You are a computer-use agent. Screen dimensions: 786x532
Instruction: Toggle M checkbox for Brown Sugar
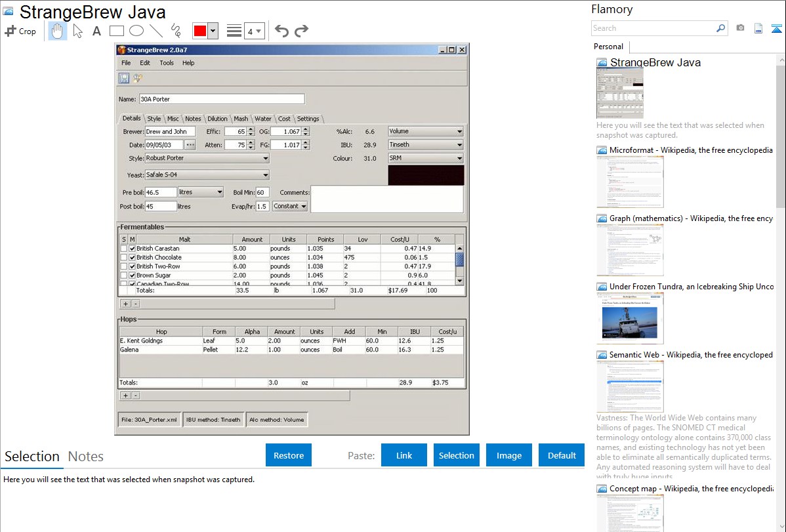(133, 276)
